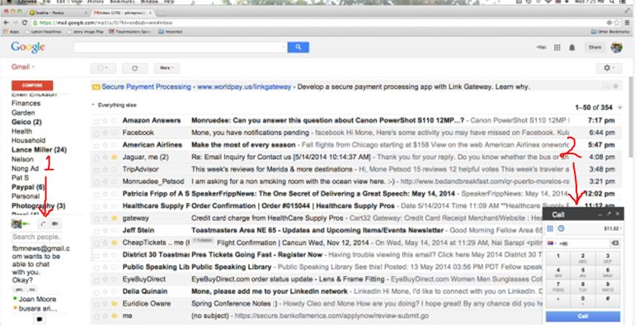The width and height of the screenshot is (644, 329).
Task: Start a video call via camera icon
Action: [55, 223]
